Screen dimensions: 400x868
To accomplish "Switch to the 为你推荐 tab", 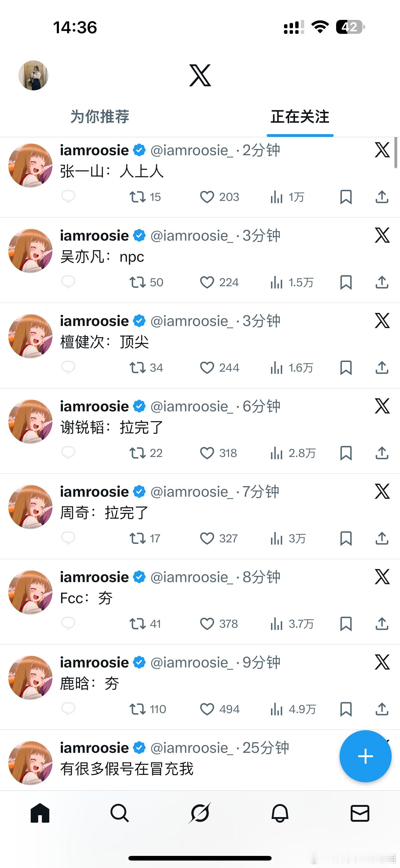I will tap(100, 117).
